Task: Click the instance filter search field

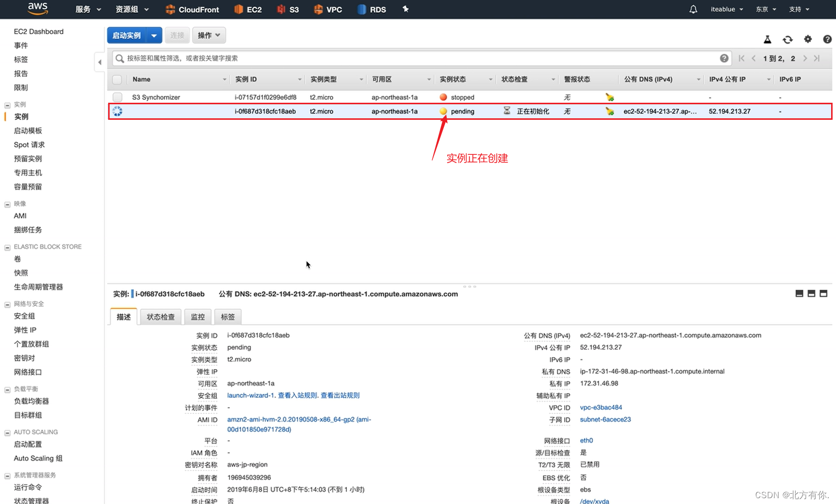Action: [422, 58]
